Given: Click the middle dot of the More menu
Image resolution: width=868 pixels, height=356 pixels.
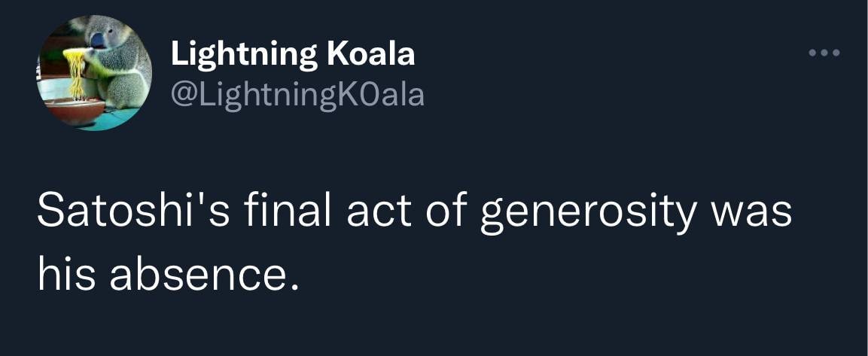Looking at the screenshot, I should [823, 53].
